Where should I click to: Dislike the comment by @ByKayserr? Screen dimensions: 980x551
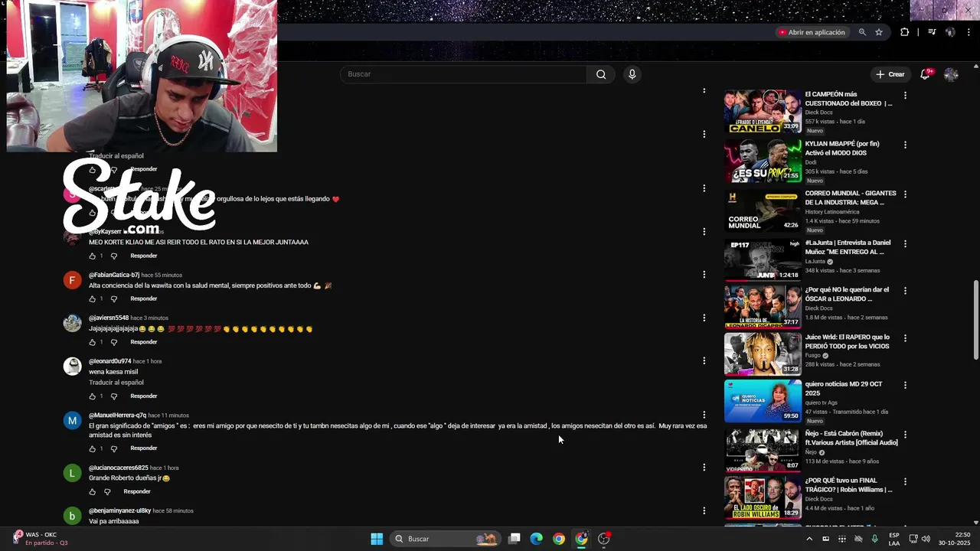click(114, 256)
